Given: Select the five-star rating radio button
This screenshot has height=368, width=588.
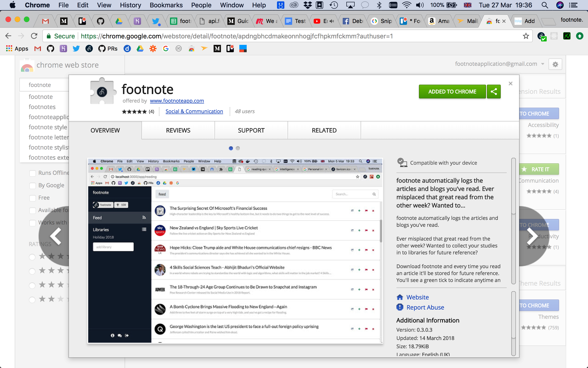Looking at the screenshot, I should pos(32,257).
